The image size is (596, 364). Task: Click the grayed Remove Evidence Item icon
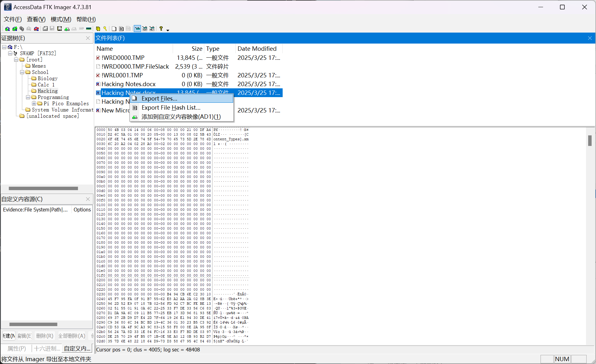click(x=29, y=29)
